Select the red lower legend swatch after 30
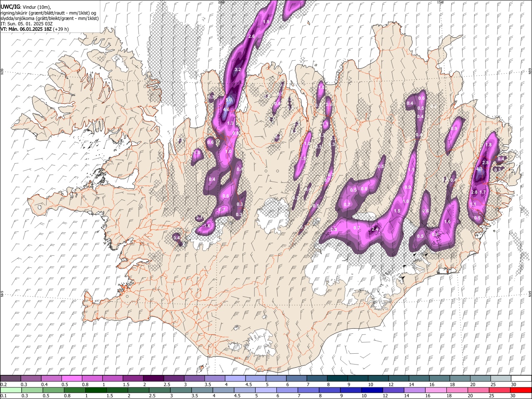Viewport: 532px width, 399px height. (521, 390)
